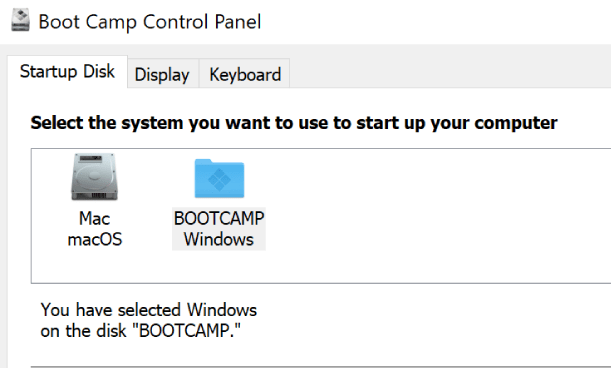Click the "Select the system you want" heading
Image resolution: width=611 pixels, height=368 pixels.
(294, 123)
